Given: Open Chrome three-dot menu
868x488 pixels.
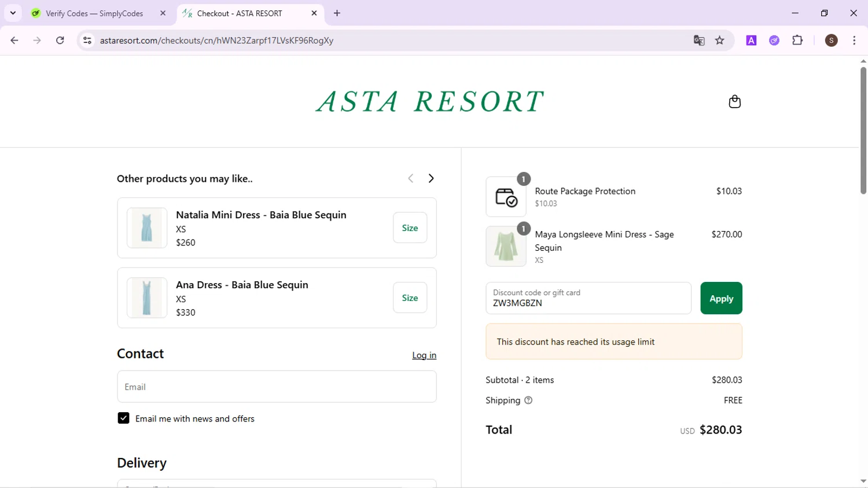Looking at the screenshot, I should tap(854, 41).
